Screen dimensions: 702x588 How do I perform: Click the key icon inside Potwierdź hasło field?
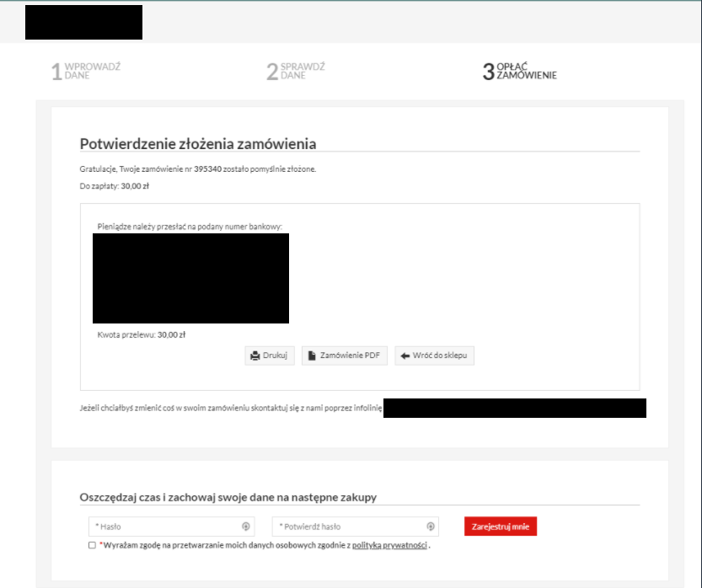point(431,527)
